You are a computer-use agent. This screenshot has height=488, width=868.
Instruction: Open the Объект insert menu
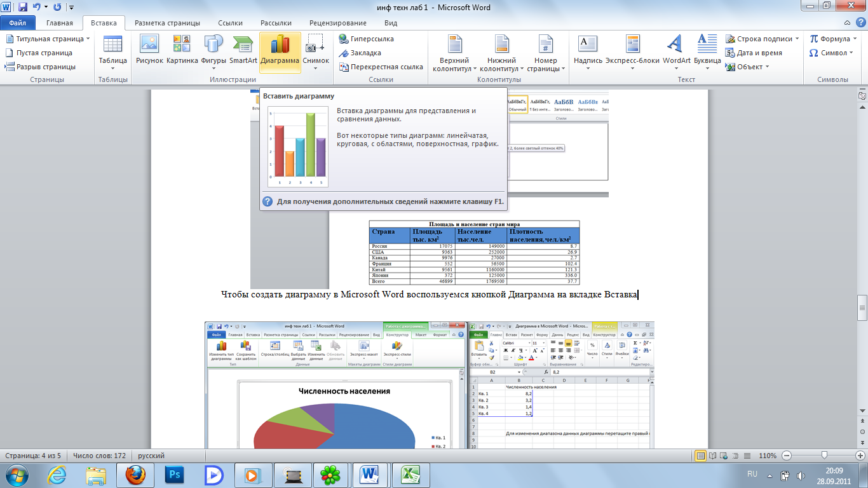pos(748,67)
